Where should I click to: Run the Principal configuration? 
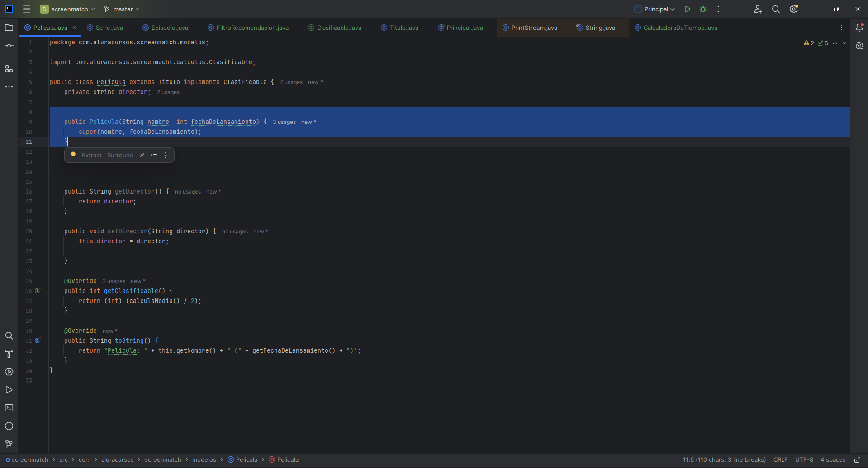(x=688, y=9)
